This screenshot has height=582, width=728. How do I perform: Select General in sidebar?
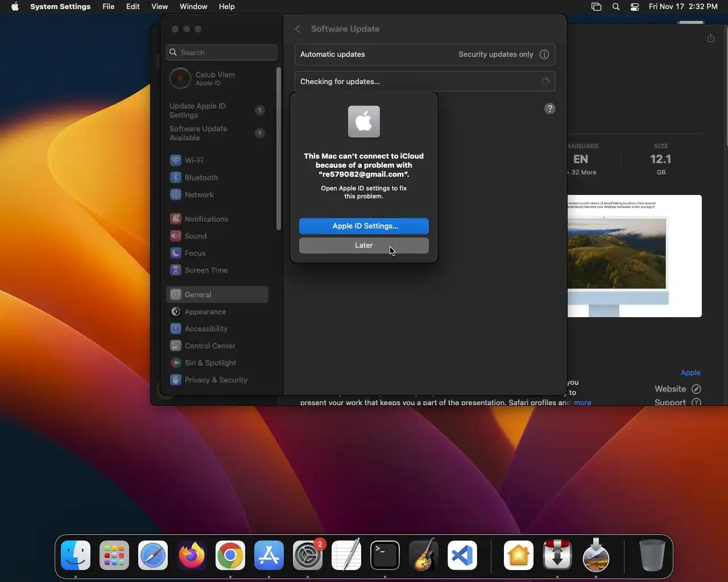[x=217, y=294]
